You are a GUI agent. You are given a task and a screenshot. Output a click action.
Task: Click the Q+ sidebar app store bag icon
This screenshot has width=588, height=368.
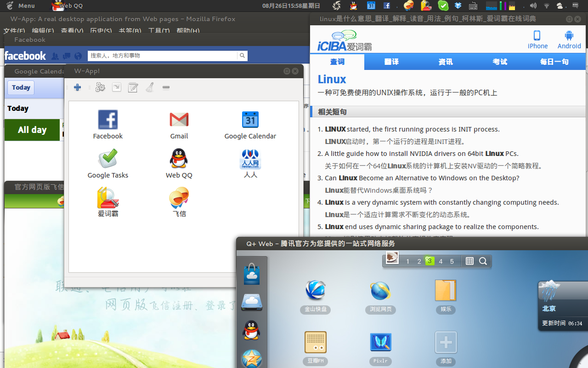252,274
